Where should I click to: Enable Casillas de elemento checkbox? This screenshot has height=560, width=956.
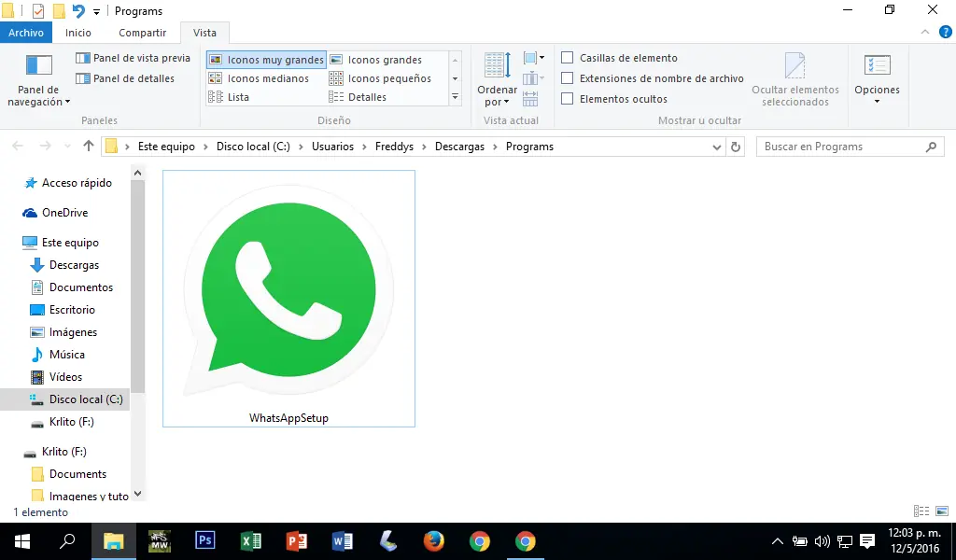point(567,58)
